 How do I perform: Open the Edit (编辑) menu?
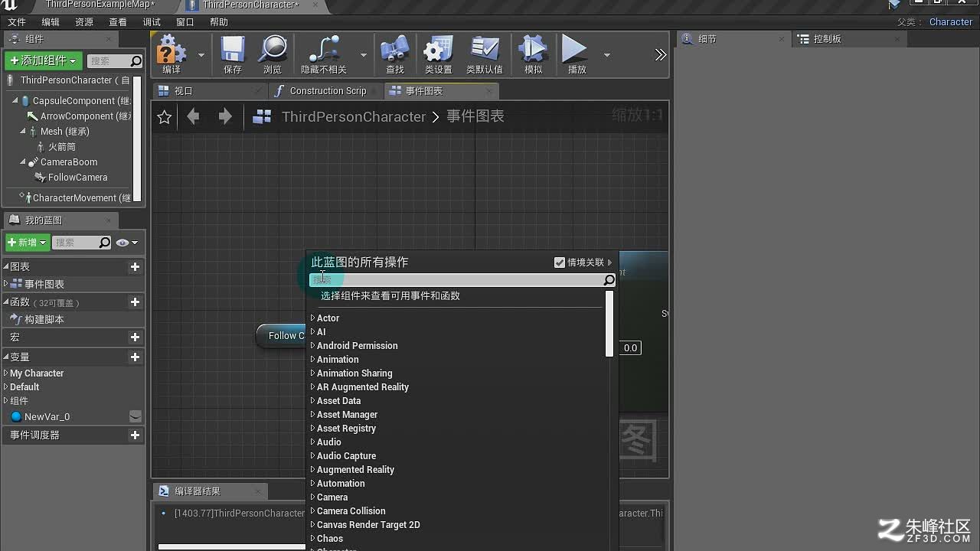click(x=51, y=22)
